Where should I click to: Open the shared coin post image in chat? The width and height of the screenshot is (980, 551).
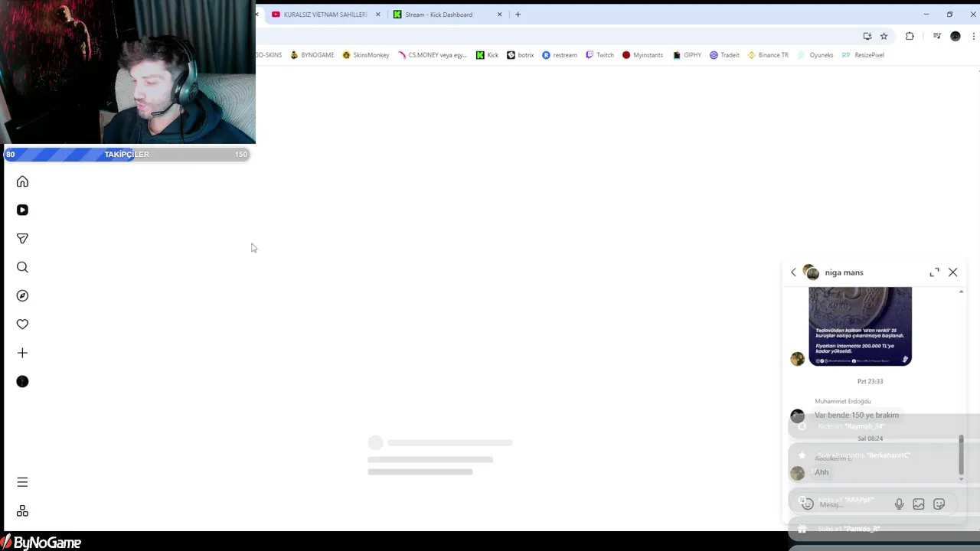pyautogui.click(x=860, y=326)
